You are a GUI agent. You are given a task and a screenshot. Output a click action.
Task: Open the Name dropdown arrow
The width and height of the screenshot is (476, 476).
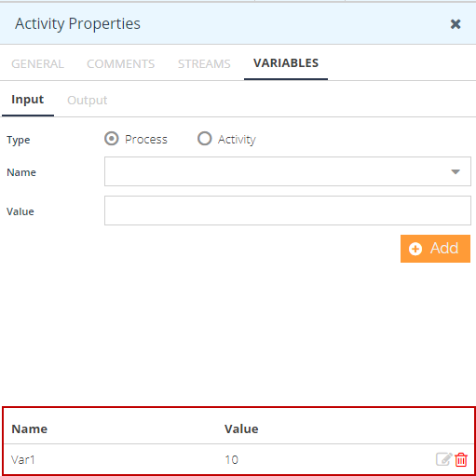pos(456,171)
